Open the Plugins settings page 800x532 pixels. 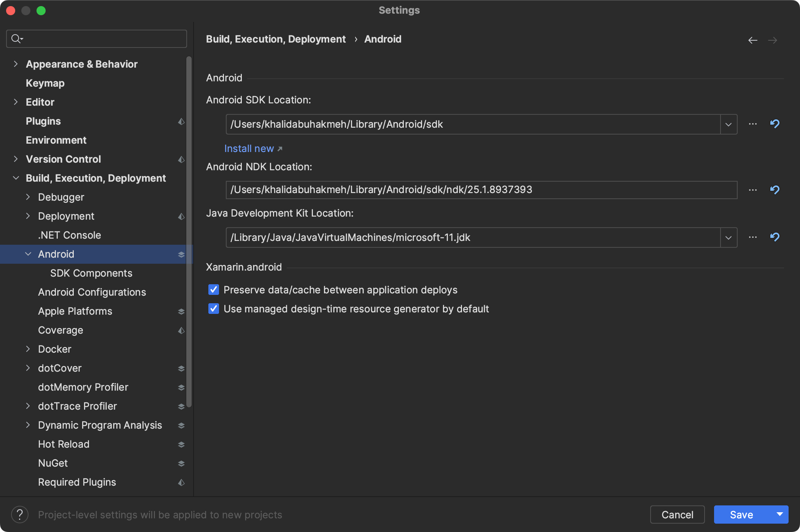pos(43,121)
